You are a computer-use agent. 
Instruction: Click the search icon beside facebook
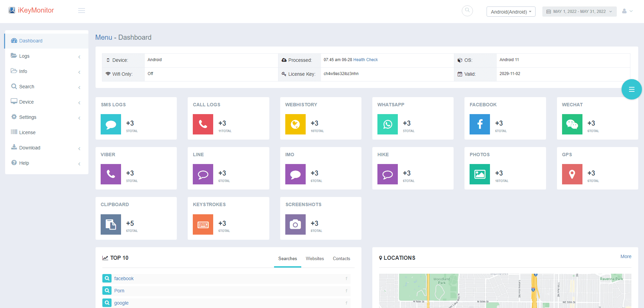107,278
